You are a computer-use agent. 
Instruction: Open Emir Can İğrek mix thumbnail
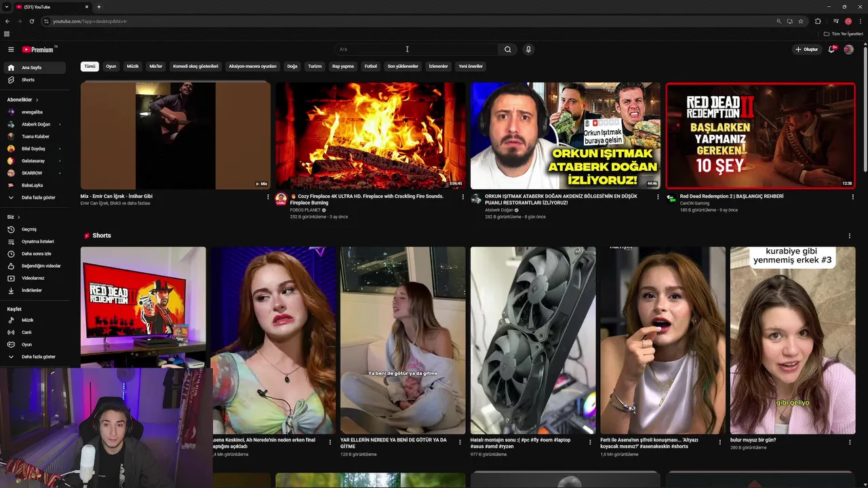click(176, 136)
